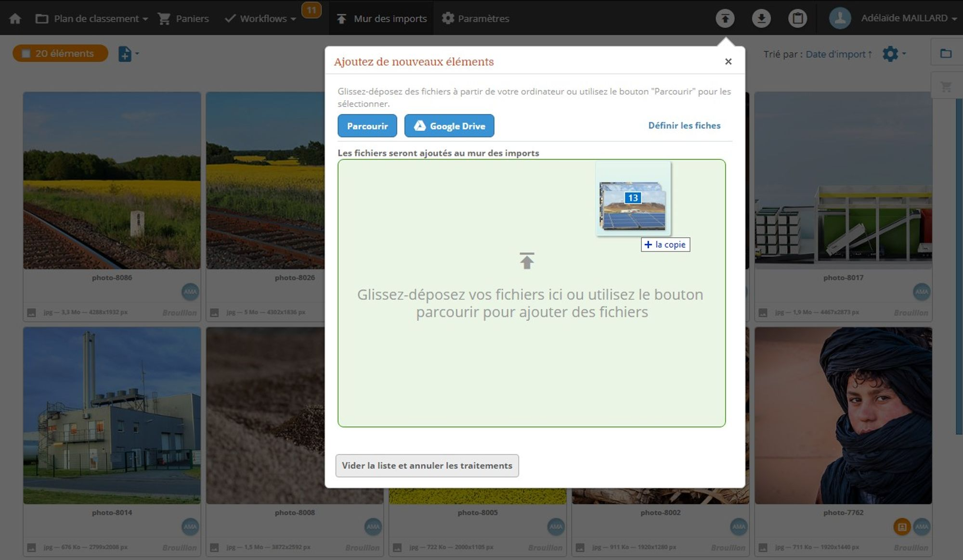Click AMA badge on photo-8017

[x=922, y=292]
